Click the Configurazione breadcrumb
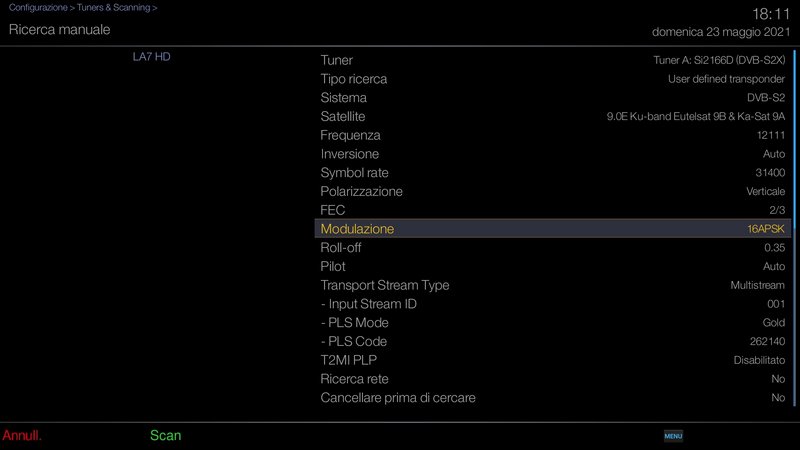800x450 pixels. point(38,8)
